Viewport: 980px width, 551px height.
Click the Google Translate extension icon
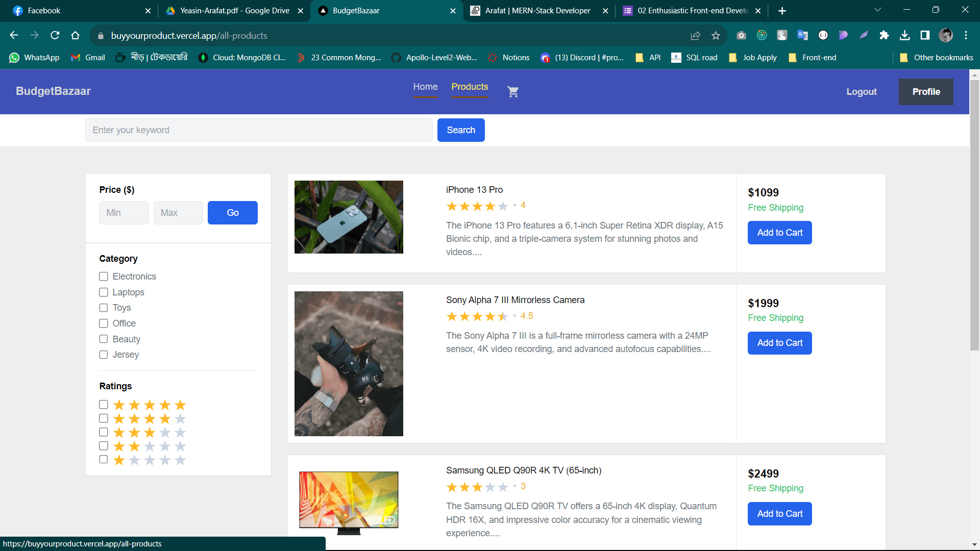click(802, 35)
